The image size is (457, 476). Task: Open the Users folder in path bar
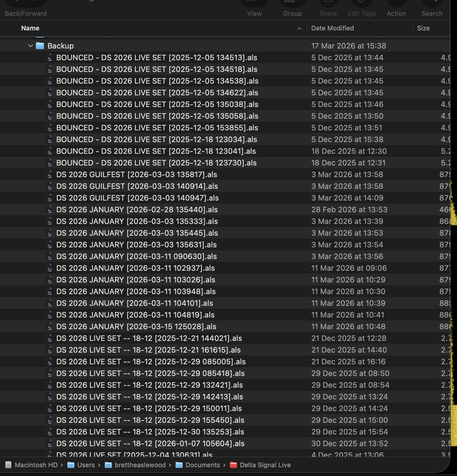click(86, 465)
